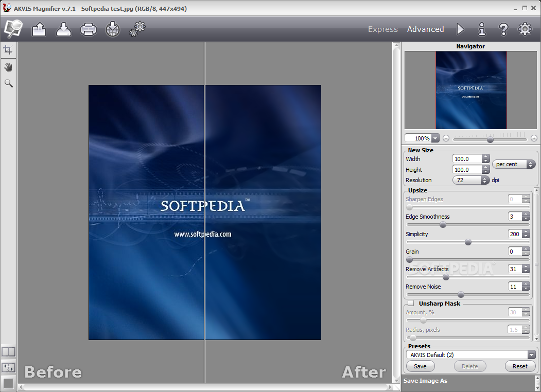Open batch processing gears icon

click(137, 29)
